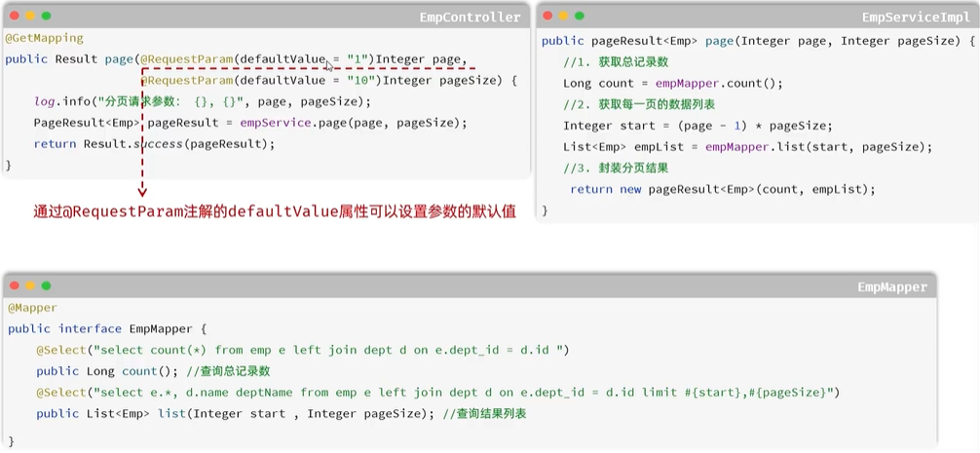Click the EmpController window title
The image size is (980, 453).
tap(470, 18)
